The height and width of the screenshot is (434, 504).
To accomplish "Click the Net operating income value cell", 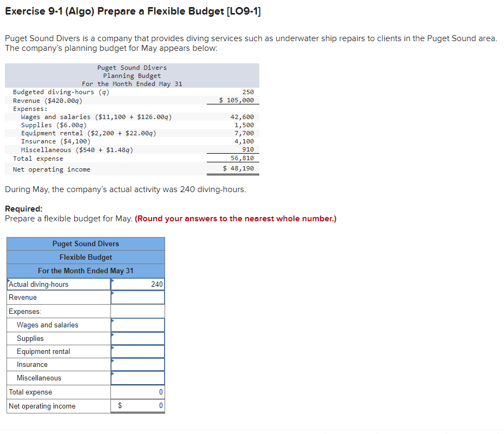I will pyautogui.click(x=138, y=406).
